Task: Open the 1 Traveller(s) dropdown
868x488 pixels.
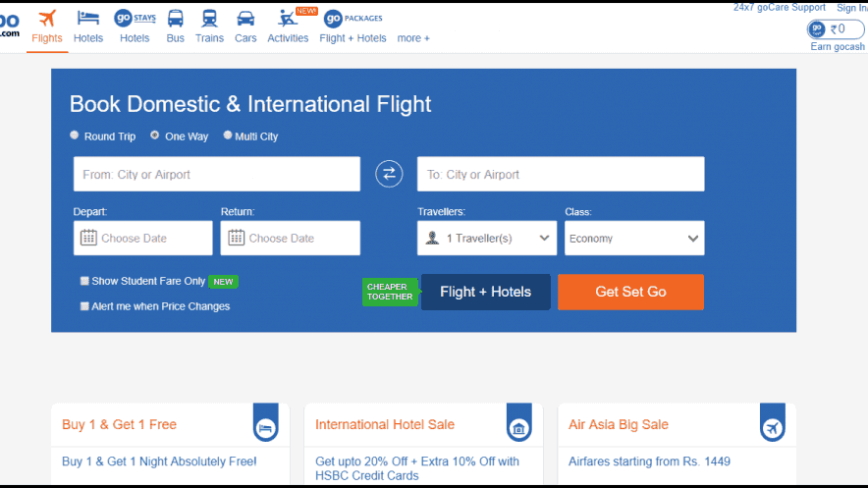Action: coord(487,238)
